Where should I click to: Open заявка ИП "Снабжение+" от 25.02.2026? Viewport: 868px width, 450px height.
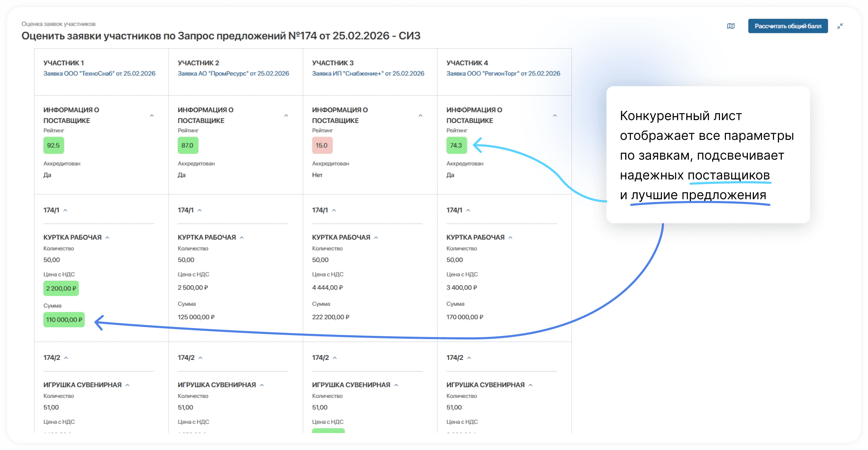click(368, 73)
